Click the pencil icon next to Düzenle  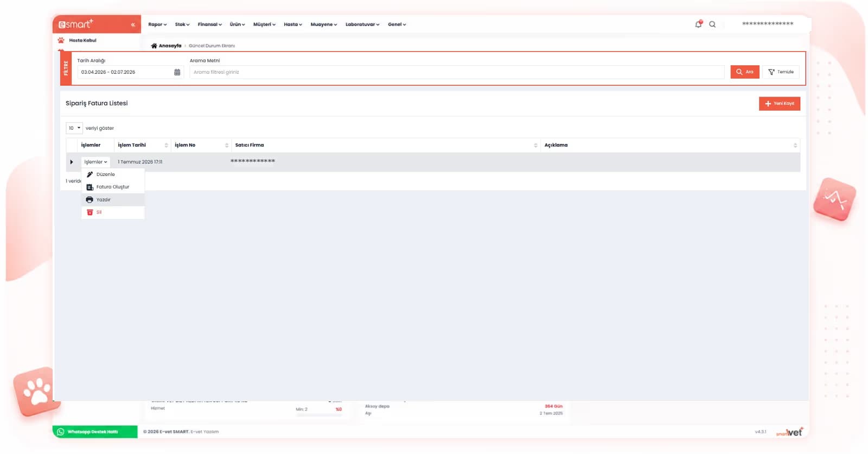pyautogui.click(x=90, y=174)
